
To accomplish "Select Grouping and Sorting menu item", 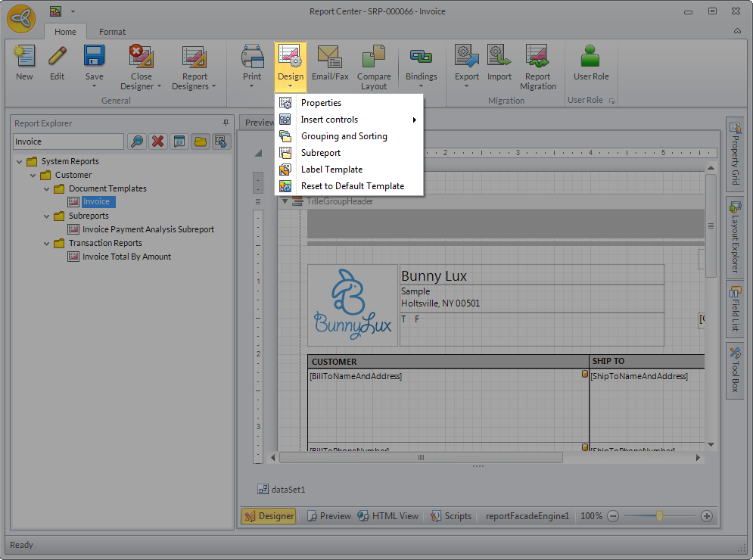I will coord(344,136).
